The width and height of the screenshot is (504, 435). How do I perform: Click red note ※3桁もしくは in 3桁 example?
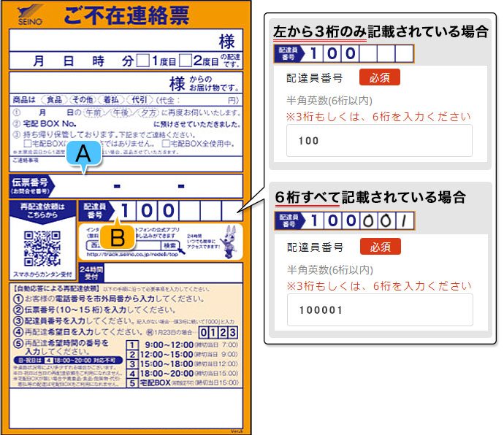[x=378, y=117]
